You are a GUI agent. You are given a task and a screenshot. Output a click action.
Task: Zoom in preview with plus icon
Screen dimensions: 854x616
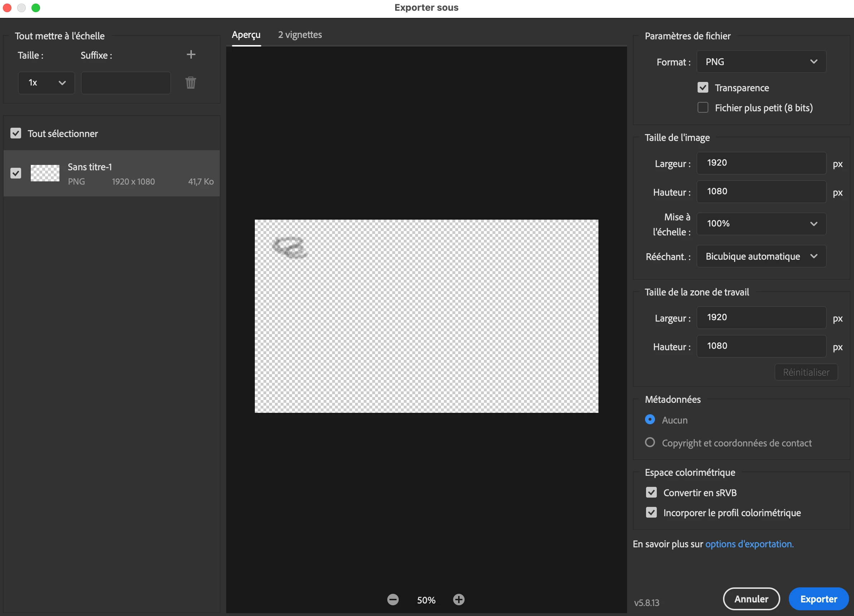pos(458,600)
